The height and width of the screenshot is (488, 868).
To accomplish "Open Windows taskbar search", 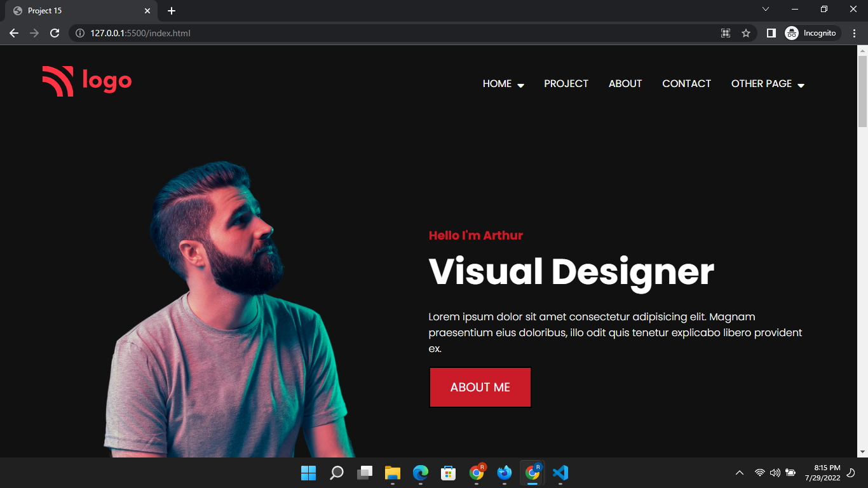I will 337,473.
